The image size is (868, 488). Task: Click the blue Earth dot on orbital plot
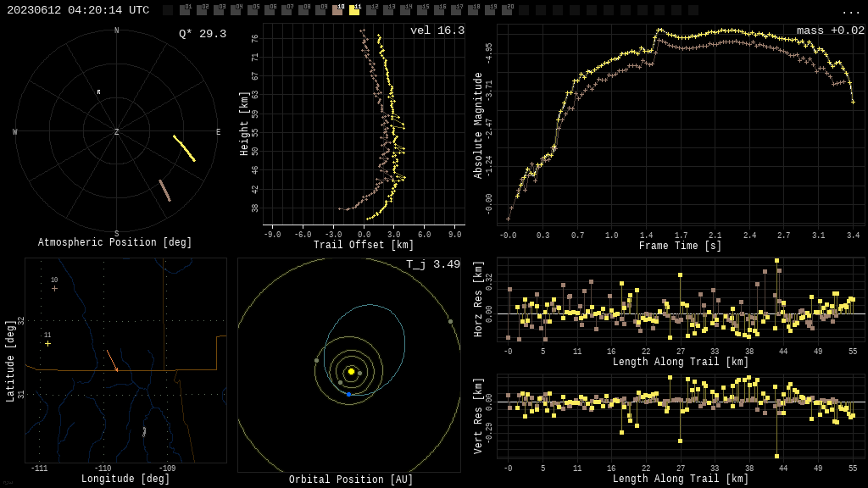pyautogui.click(x=348, y=394)
